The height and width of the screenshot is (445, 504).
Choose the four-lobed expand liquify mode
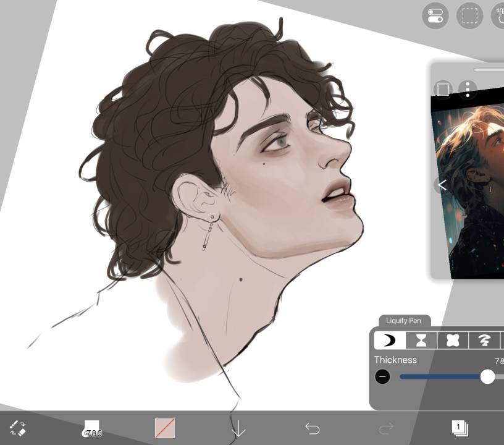pos(453,340)
